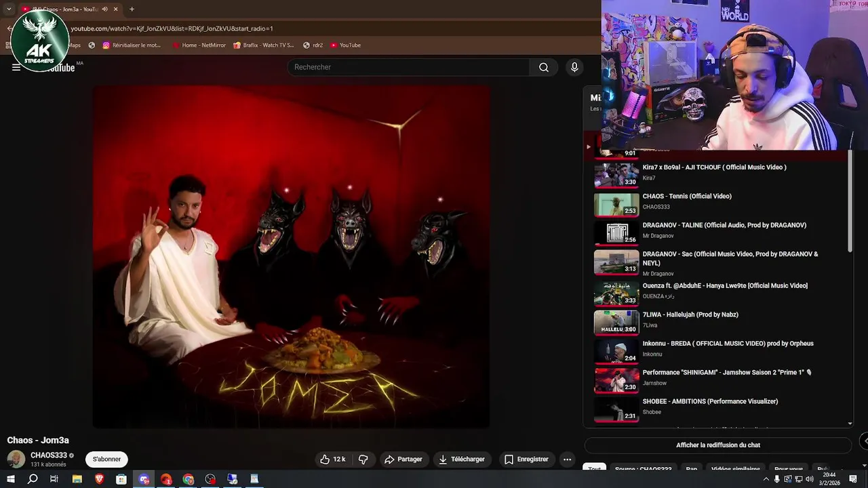Play the Performance "SHINIGAMI" Jamshow thumbnail
The width and height of the screenshot is (868, 488).
pyautogui.click(x=616, y=380)
